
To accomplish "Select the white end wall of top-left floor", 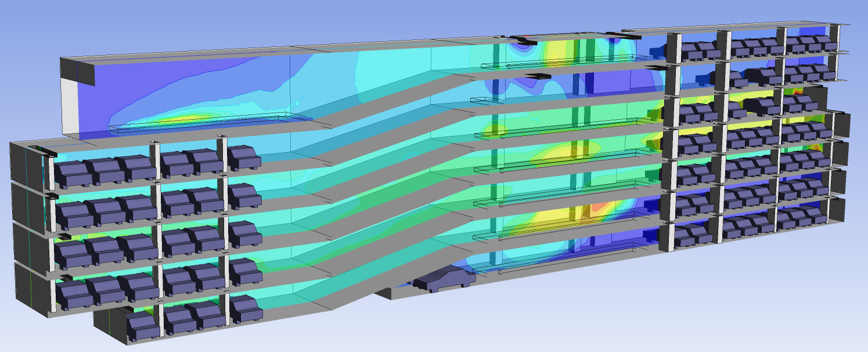I will 70,106.
